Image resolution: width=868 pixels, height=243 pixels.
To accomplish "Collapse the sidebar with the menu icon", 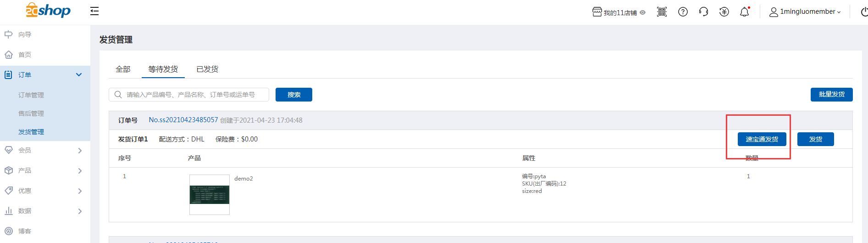I will pos(94,11).
